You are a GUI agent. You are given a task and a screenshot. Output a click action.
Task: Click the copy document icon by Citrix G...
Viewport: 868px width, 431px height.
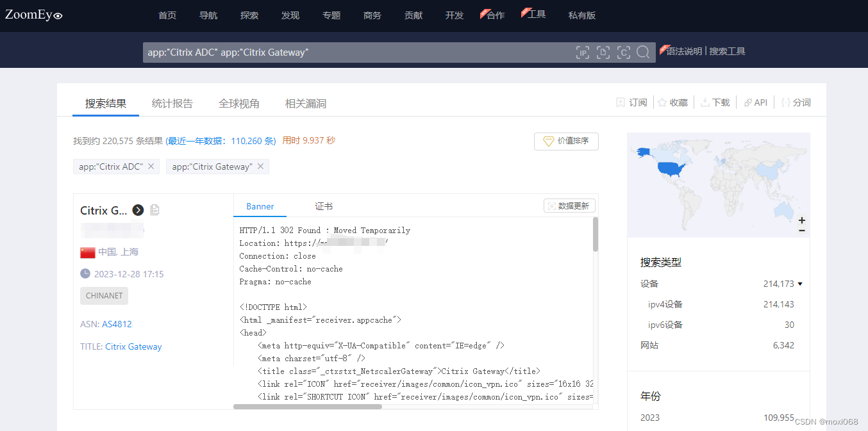click(154, 210)
